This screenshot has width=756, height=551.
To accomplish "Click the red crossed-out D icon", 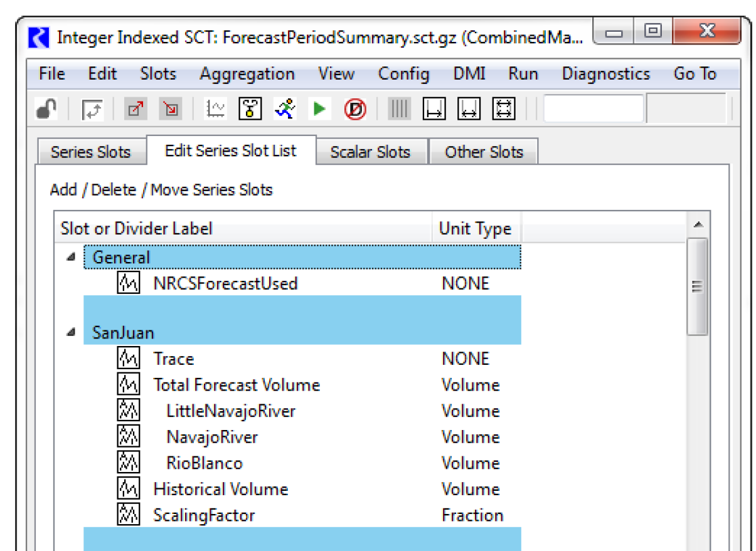I will pyautogui.click(x=354, y=110).
